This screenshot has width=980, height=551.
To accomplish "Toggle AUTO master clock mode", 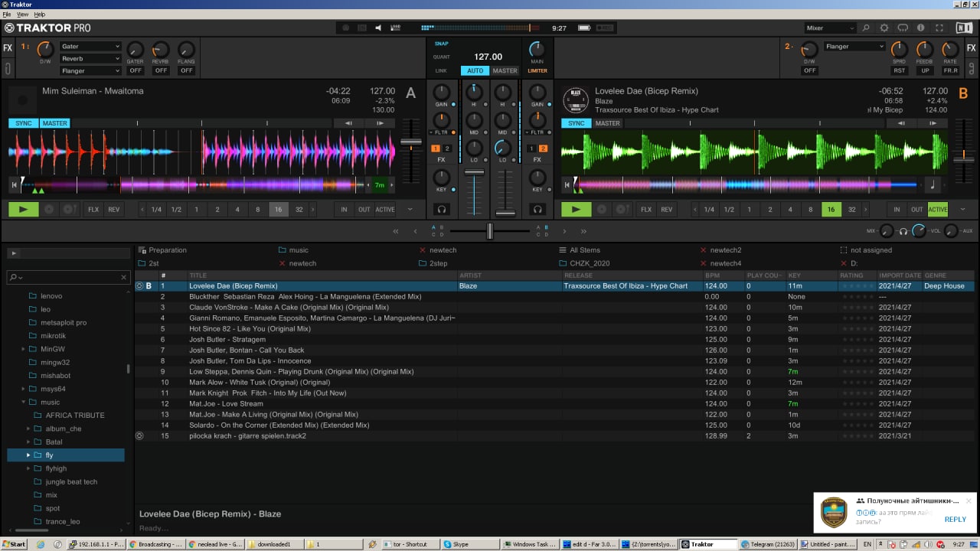I will 475,70.
